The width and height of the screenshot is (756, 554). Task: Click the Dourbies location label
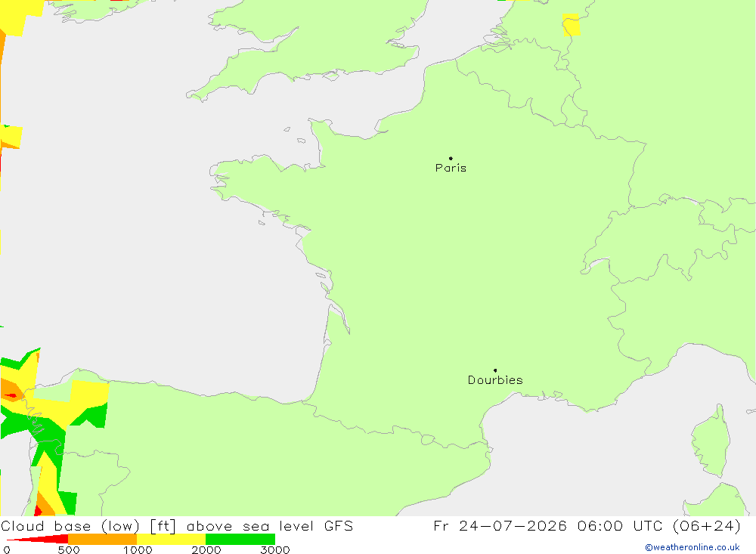(x=495, y=380)
